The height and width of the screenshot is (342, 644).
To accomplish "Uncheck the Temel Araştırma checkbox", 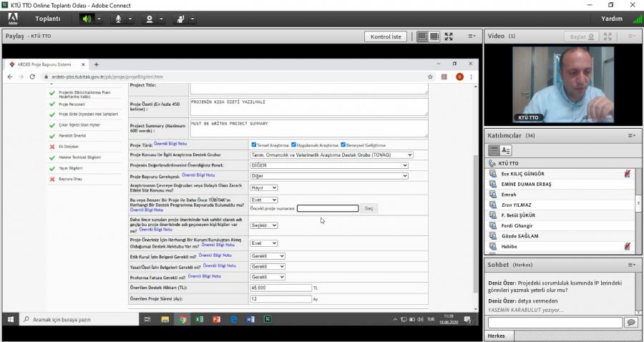I will pyautogui.click(x=254, y=145).
